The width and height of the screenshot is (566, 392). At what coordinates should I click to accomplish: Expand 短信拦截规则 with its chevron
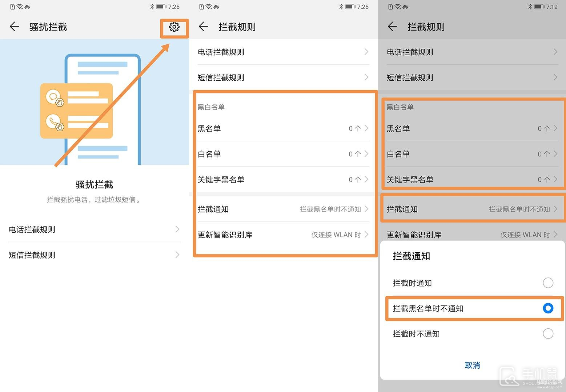[366, 77]
